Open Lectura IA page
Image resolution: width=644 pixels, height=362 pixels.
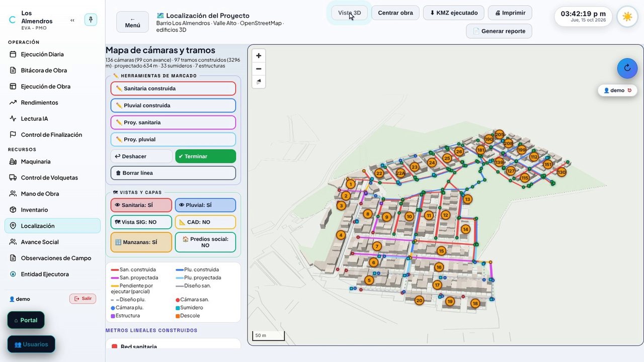[52, 119]
